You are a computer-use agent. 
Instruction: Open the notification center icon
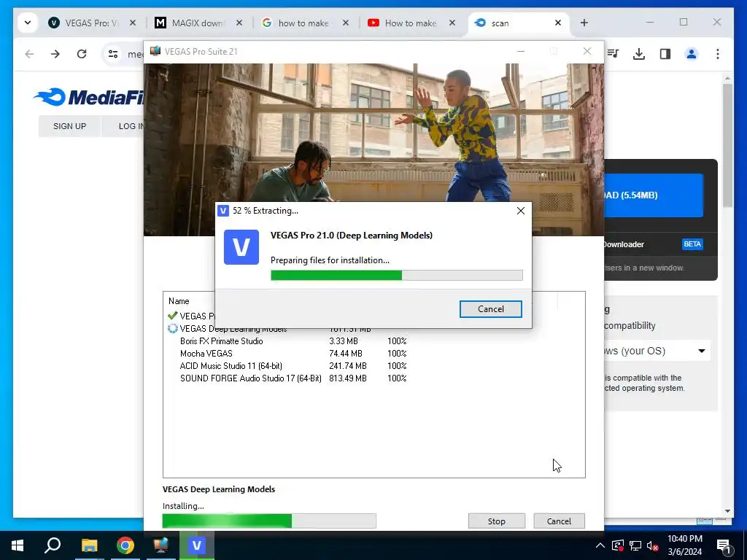click(x=724, y=545)
